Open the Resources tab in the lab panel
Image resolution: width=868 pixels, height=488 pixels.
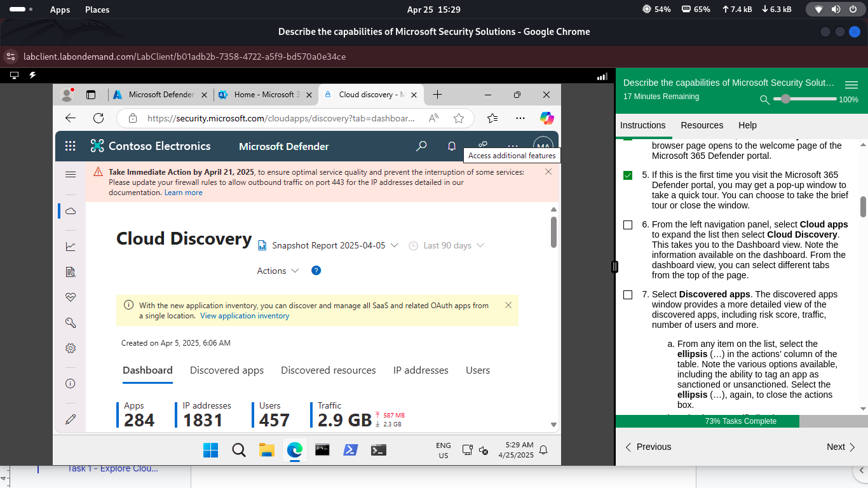702,125
